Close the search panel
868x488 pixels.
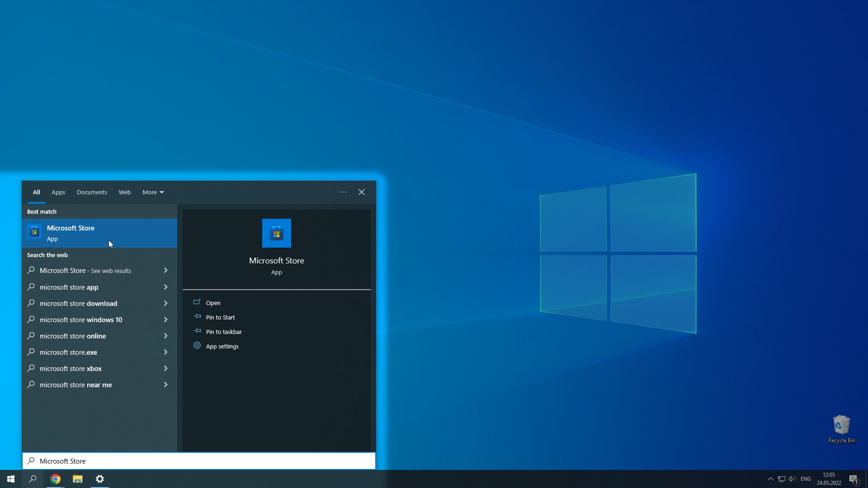pyautogui.click(x=362, y=192)
